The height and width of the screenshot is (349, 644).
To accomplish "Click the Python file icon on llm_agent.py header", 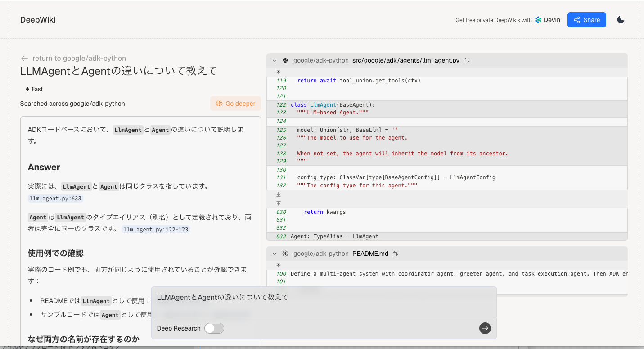I will (285, 60).
